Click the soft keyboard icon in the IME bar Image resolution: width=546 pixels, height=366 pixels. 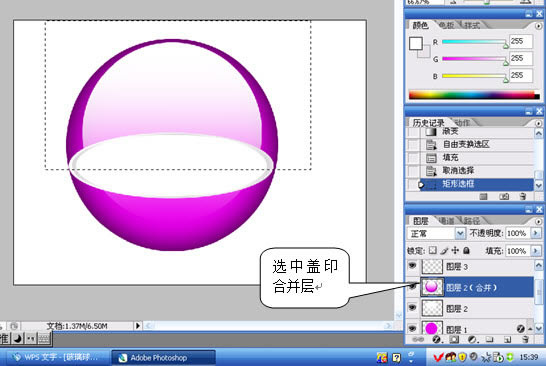[x=44, y=338]
